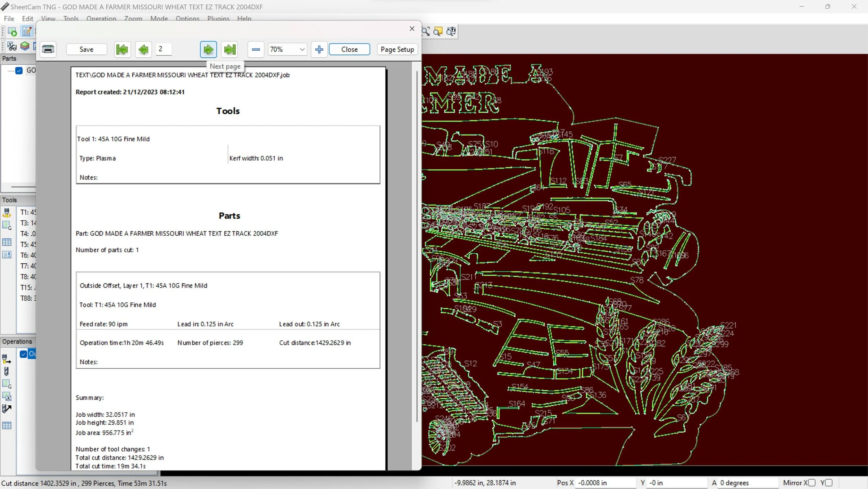The image size is (868, 489).
Task: Open the Edit menu
Action: [x=27, y=19]
